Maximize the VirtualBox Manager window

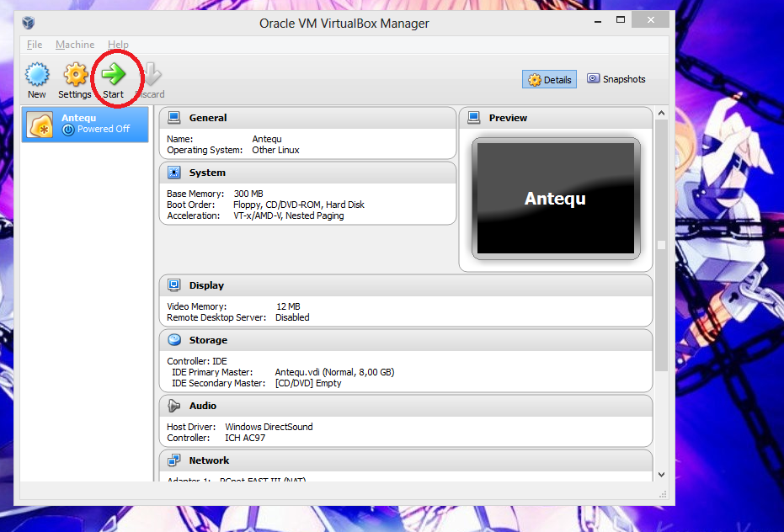[621, 20]
